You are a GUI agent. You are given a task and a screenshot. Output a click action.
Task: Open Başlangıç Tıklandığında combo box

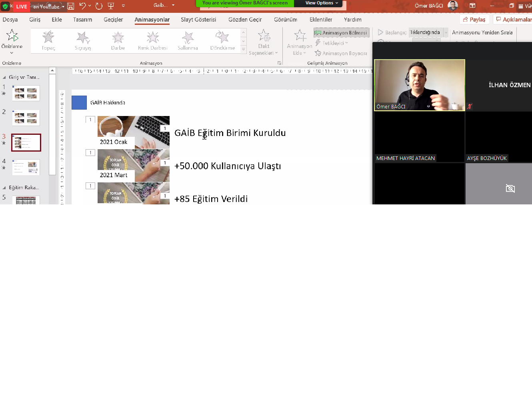[428, 32]
